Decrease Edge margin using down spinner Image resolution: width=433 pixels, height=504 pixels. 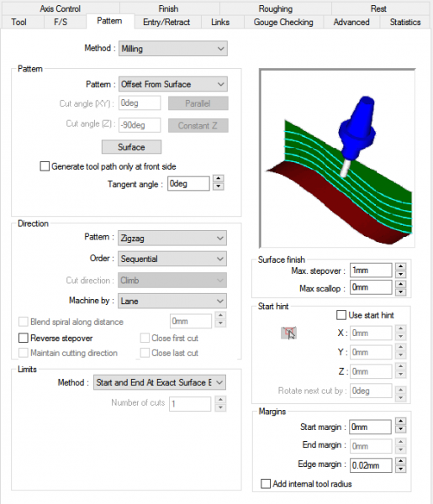[x=400, y=470]
